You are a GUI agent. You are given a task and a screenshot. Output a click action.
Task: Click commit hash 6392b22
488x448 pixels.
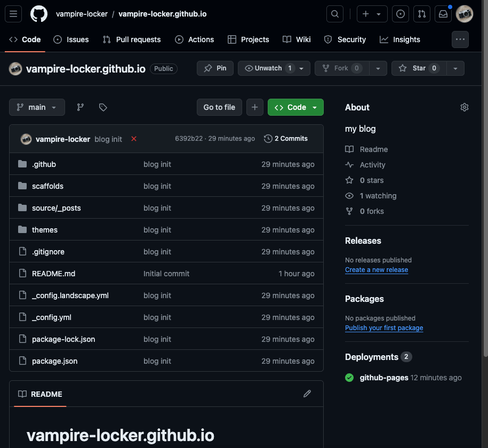[x=189, y=139]
